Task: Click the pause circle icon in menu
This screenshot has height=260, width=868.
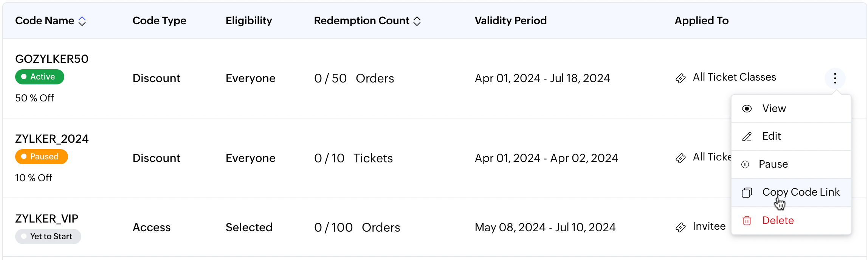Action: [x=745, y=164]
